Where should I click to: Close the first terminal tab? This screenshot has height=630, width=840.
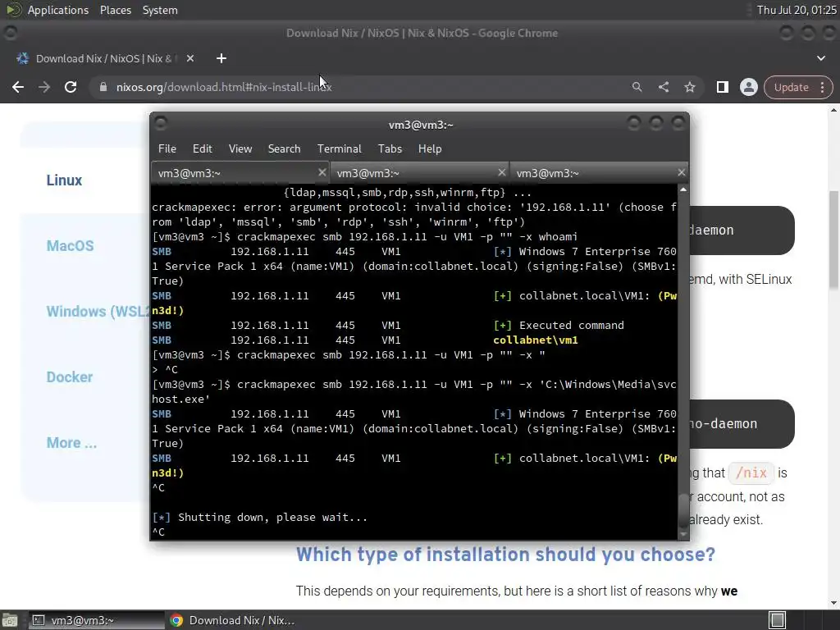(322, 172)
